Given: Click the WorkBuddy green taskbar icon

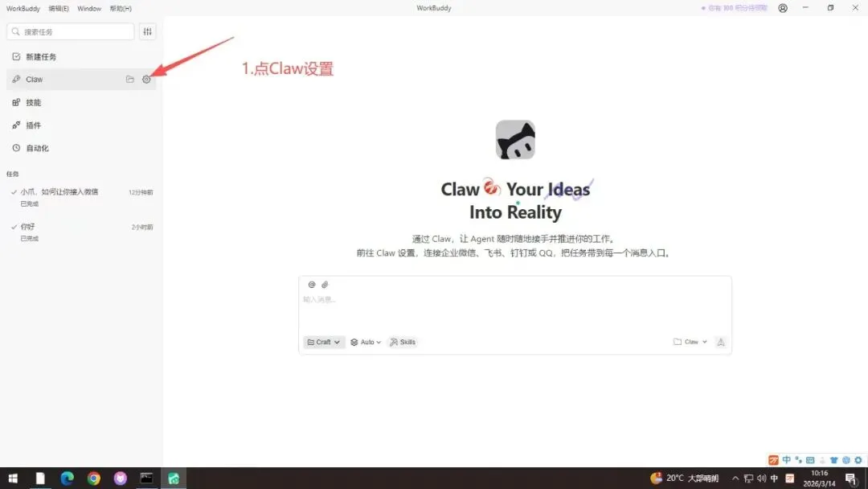Looking at the screenshot, I should 174,478.
